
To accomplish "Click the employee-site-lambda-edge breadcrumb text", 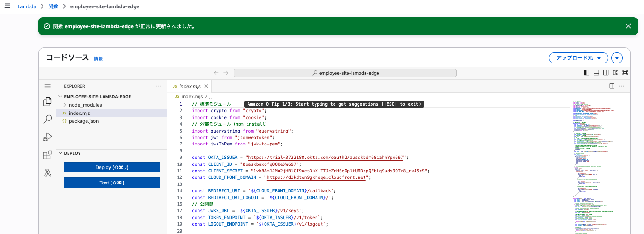I will click(x=105, y=7).
